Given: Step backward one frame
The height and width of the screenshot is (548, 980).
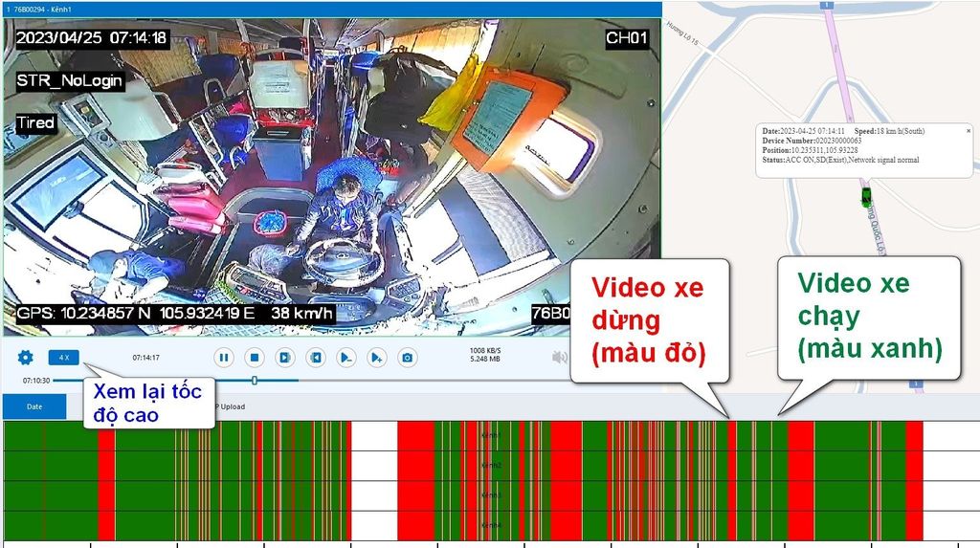Looking at the screenshot, I should [x=316, y=358].
